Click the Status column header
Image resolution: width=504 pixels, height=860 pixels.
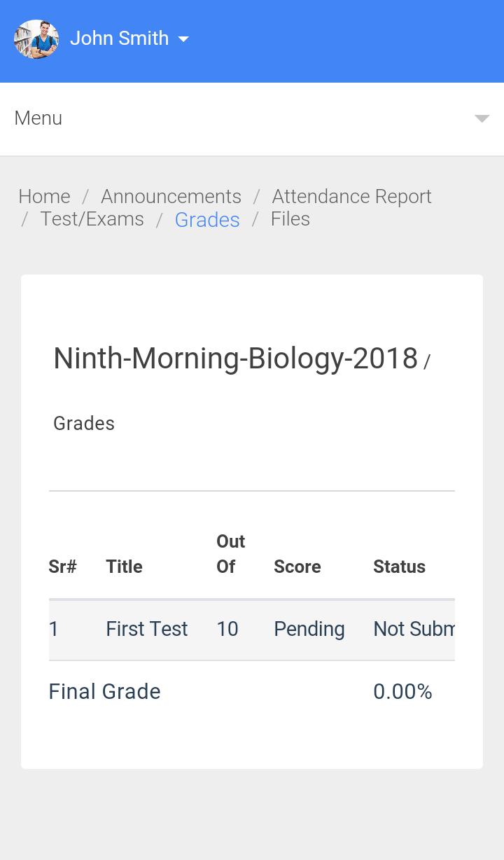coord(399,567)
